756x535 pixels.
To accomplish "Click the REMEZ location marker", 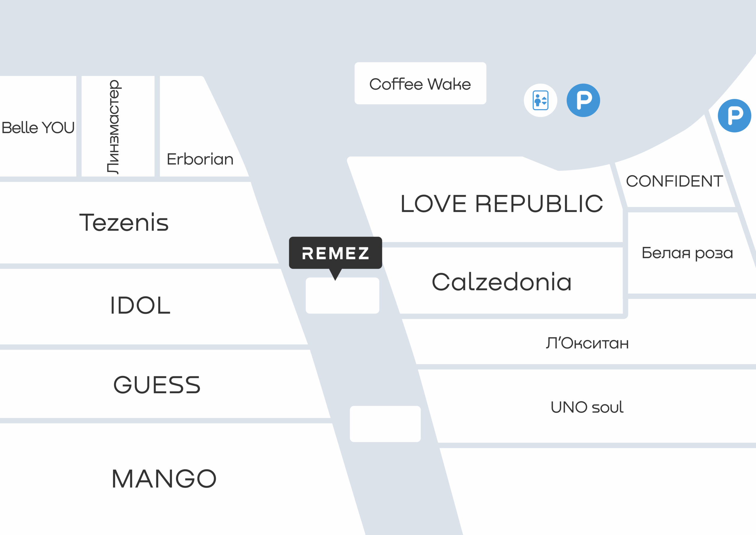I will [x=335, y=253].
